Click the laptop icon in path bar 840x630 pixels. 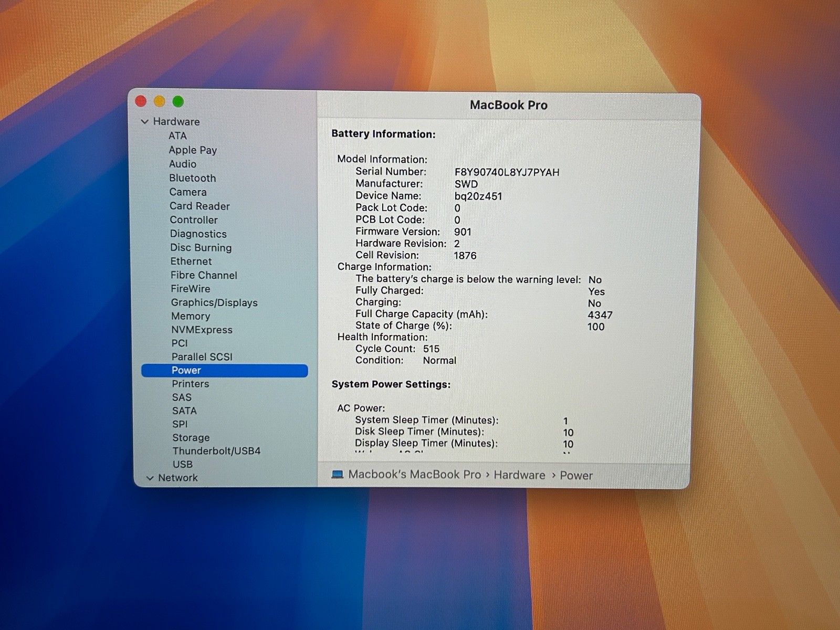(338, 475)
